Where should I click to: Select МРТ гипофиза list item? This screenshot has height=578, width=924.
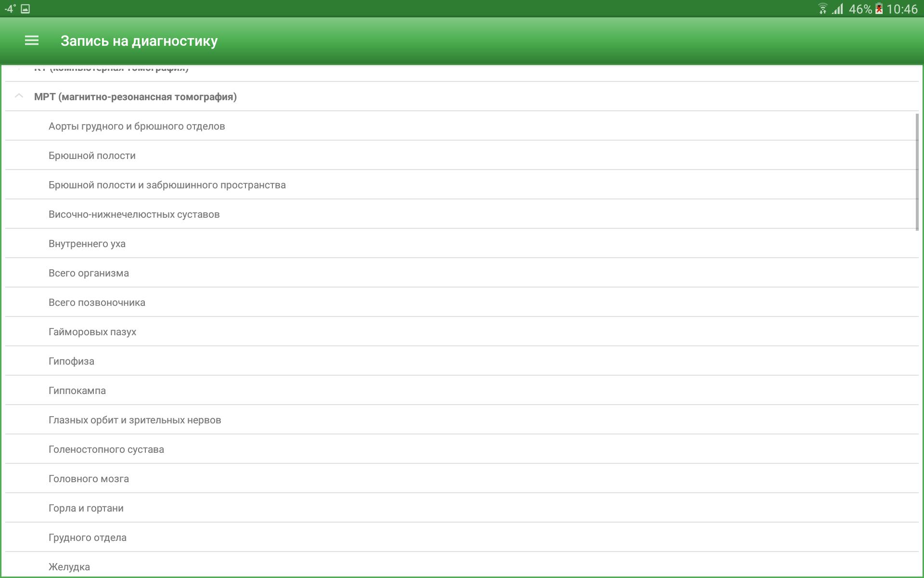click(x=462, y=361)
